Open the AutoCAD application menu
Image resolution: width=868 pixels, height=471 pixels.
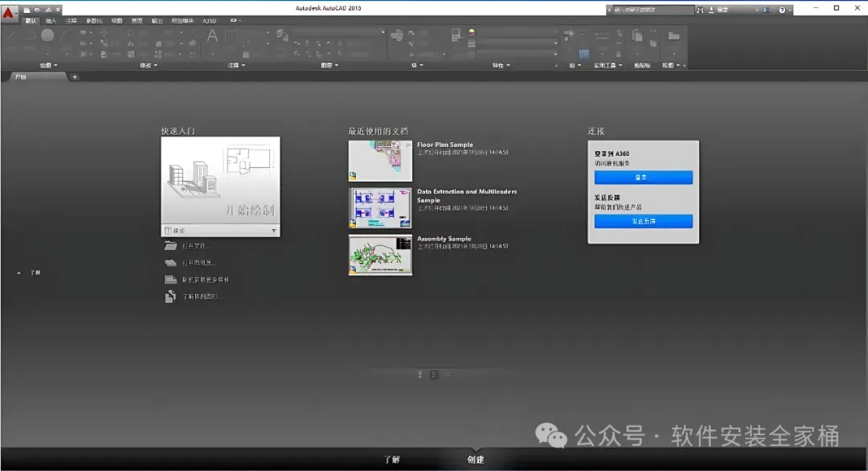coord(8,12)
